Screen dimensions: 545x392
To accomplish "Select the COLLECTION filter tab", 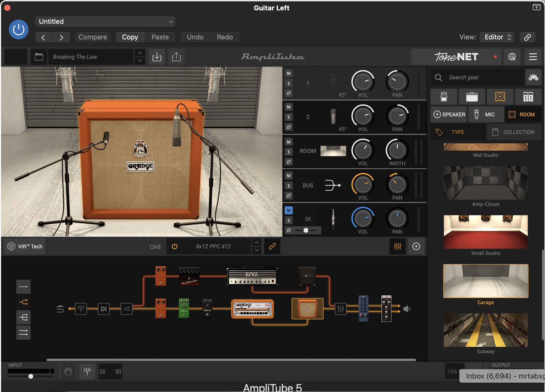I will click(514, 132).
